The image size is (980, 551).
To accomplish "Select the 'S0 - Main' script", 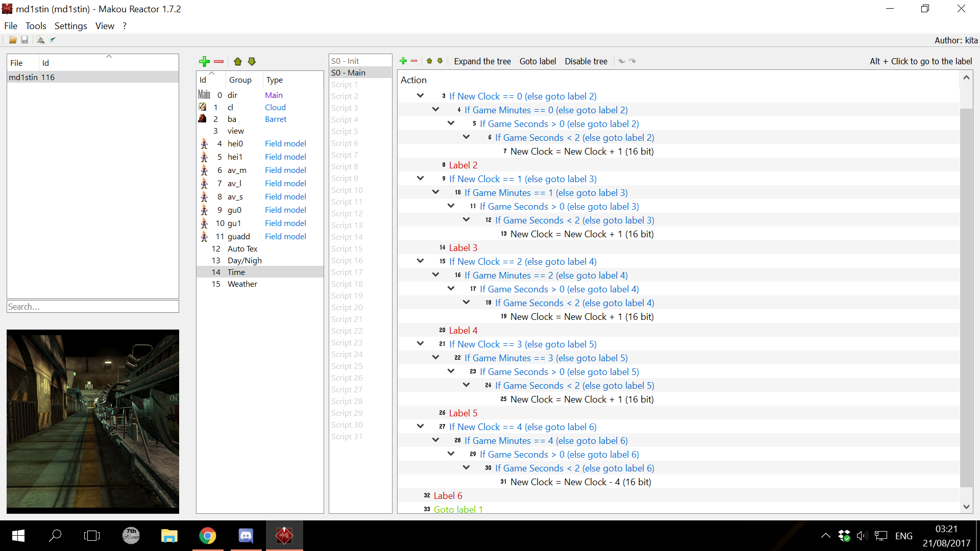I will (360, 72).
